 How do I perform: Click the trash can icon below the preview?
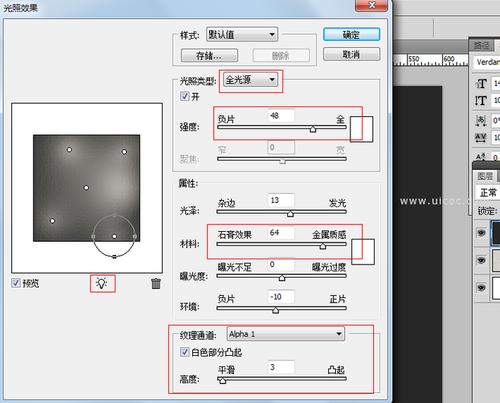[156, 283]
